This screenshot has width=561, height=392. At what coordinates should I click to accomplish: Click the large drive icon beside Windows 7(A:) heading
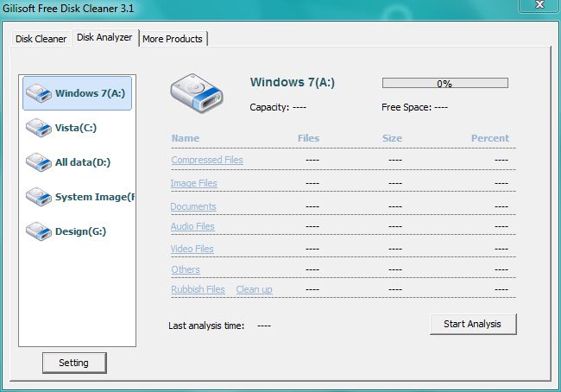198,93
